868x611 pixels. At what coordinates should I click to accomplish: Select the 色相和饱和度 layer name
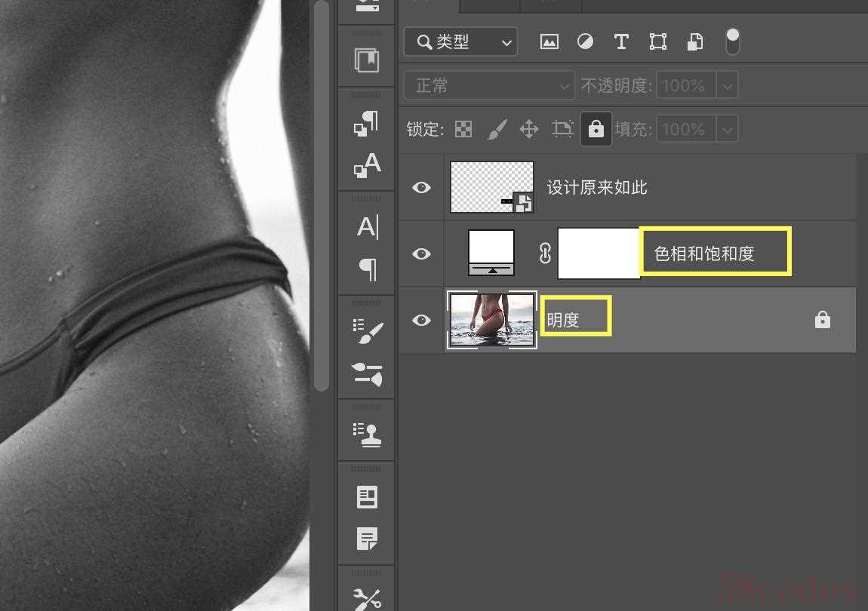click(703, 253)
